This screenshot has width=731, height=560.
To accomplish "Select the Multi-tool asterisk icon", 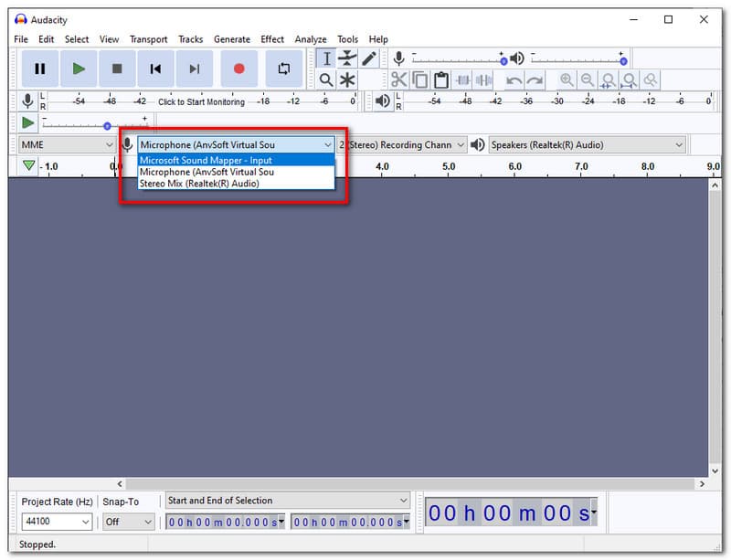I will [x=347, y=80].
